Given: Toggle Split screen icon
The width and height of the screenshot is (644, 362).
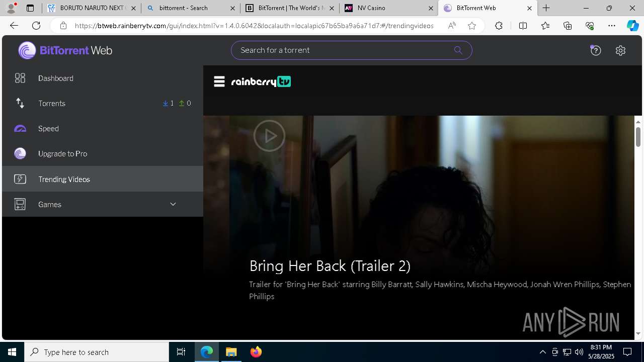Looking at the screenshot, I should (523, 26).
